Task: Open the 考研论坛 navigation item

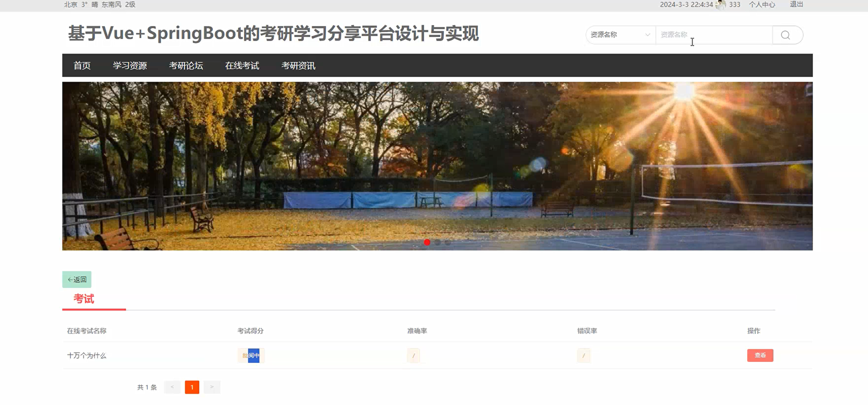Action: coord(186,65)
